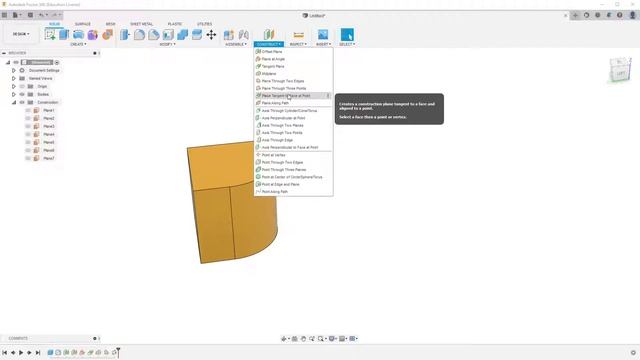Viewport: 640px width, 360px height.
Task: Expand the Document Settings node
Action: pos(13,70)
